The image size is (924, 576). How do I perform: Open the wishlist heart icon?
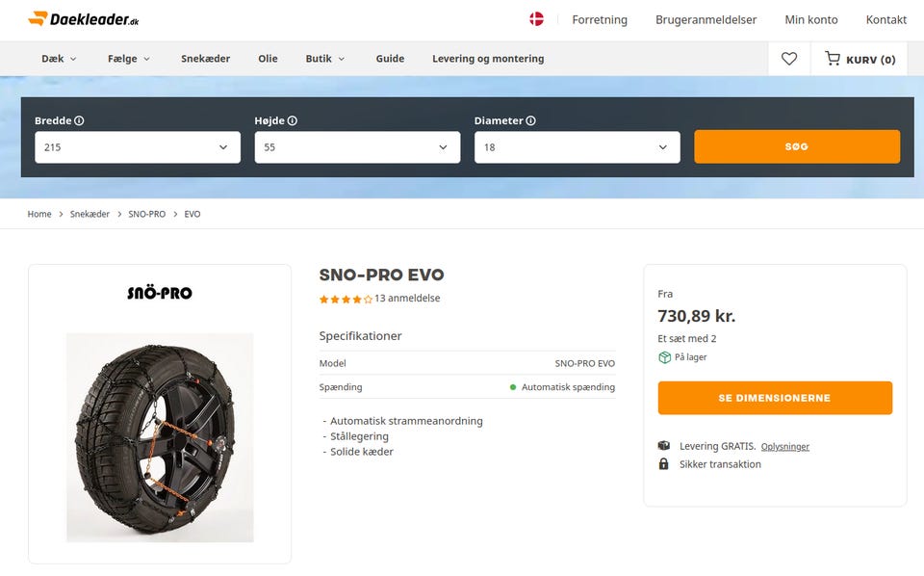(x=789, y=59)
